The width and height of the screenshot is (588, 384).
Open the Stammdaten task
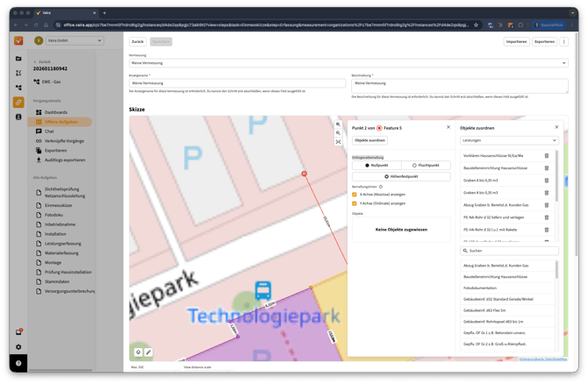57,281
